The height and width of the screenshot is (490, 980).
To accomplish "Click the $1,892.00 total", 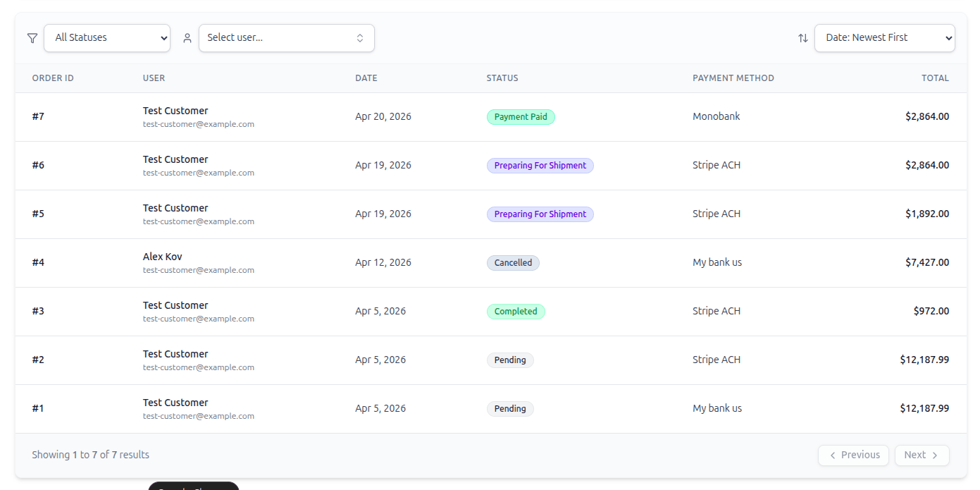I will coord(927,214).
